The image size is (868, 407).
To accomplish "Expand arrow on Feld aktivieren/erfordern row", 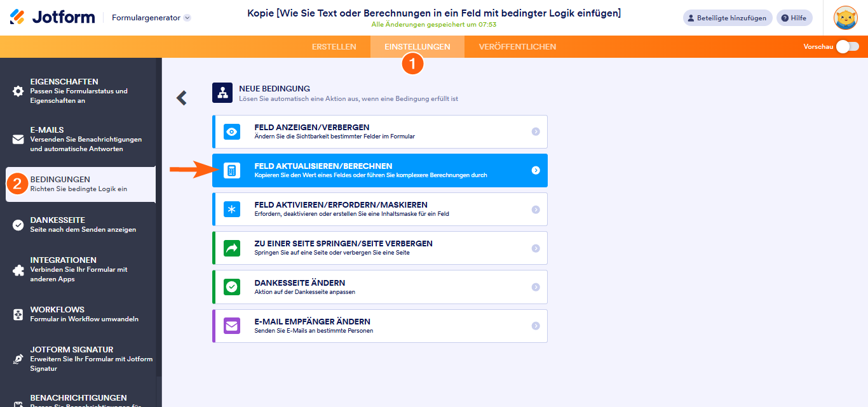I will point(536,210).
